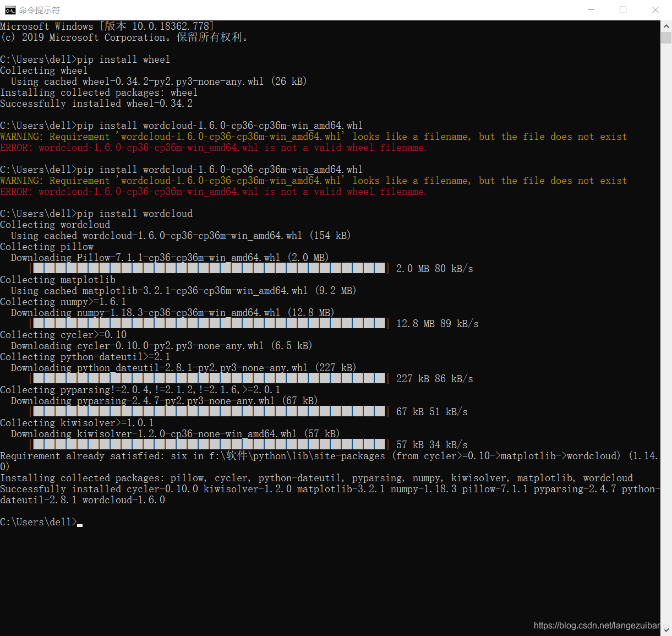Click the vertical scrollbar thumb
The height and width of the screenshot is (636, 672).
click(x=666, y=37)
